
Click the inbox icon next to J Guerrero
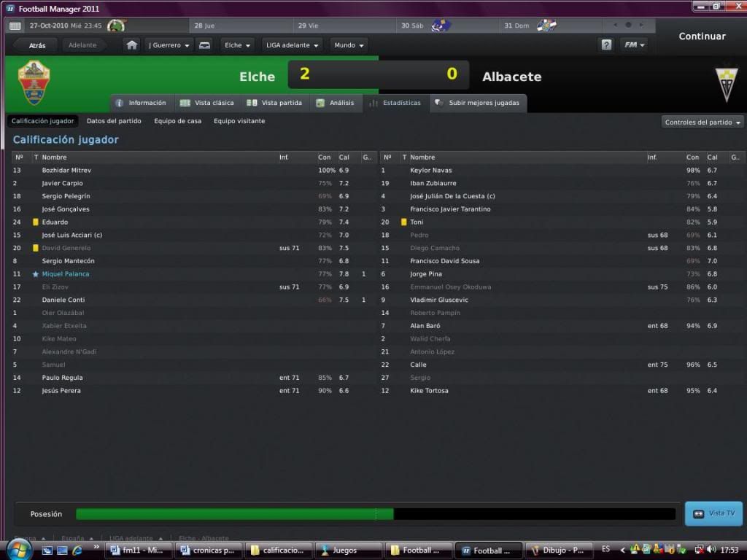[204, 45]
